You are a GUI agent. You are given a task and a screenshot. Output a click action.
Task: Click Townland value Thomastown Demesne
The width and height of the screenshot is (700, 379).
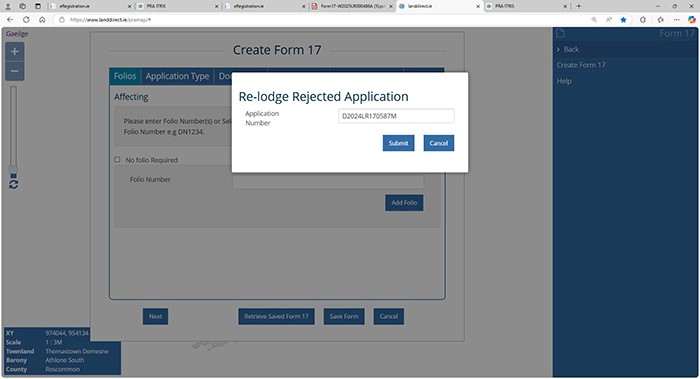click(x=77, y=351)
